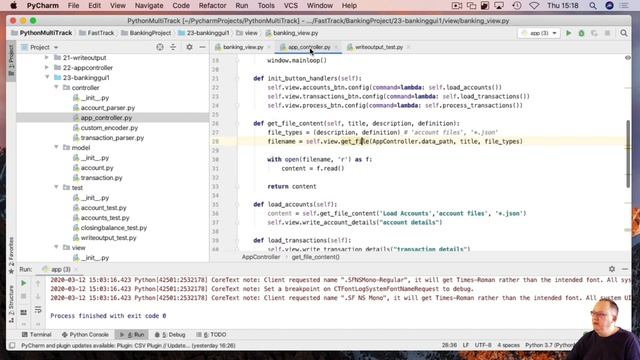Click the LF line separator in status bar
640x360 pixels.
tap(466, 345)
